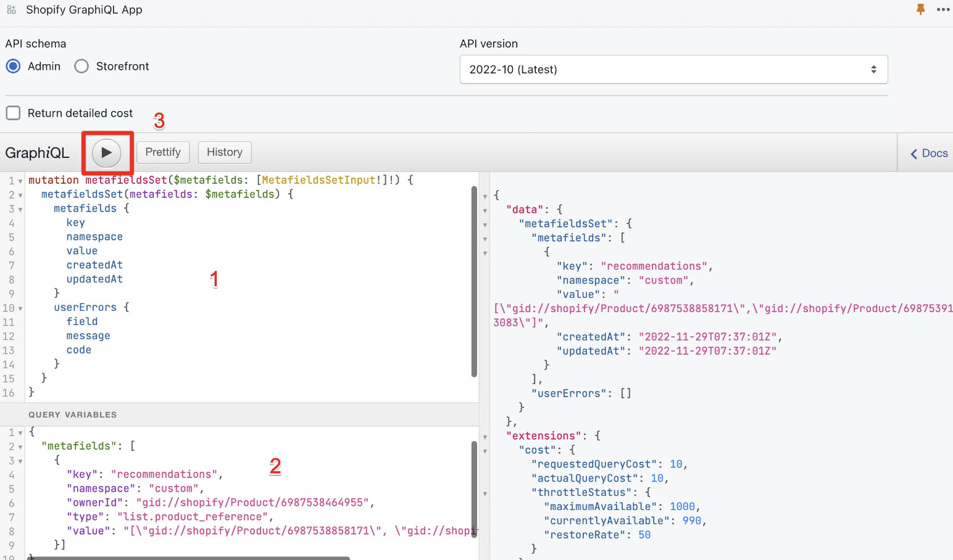Collapse the metafield object inside the response array
Image resolution: width=953 pixels, height=560 pixels.
coord(485,253)
